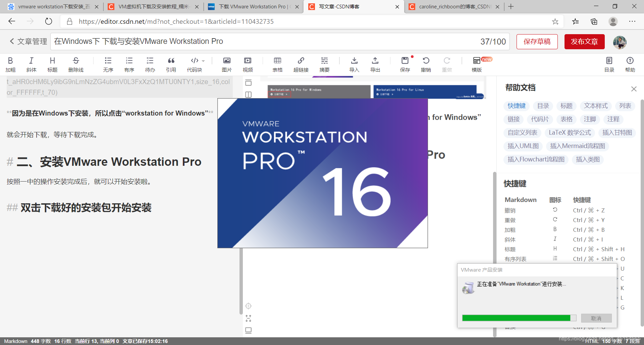Close the 帮助文档 help panel
Viewport: 644px width, 345px height.
(x=634, y=89)
